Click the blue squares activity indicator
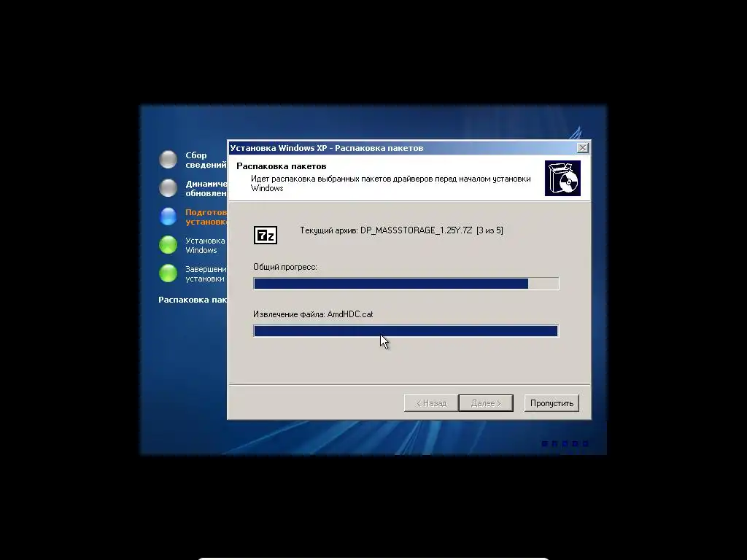This screenshot has height=560, width=747. (x=565, y=444)
